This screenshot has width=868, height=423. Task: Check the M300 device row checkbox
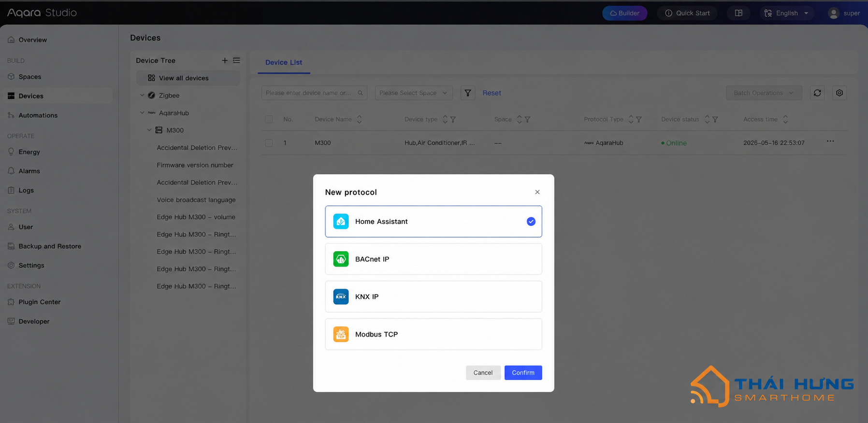(x=269, y=143)
